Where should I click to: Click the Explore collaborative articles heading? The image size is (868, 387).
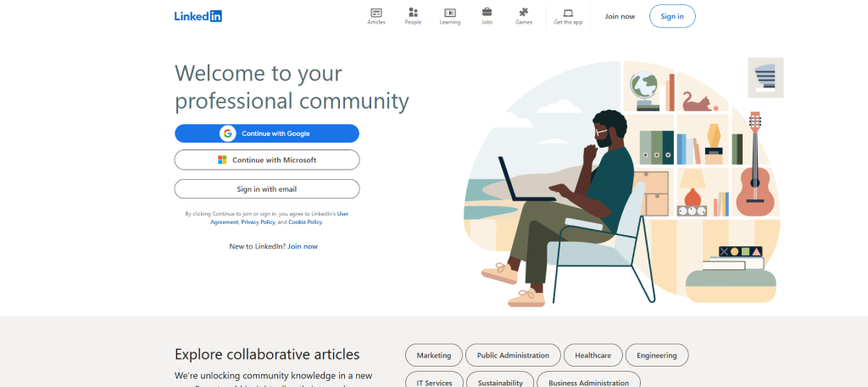click(267, 354)
